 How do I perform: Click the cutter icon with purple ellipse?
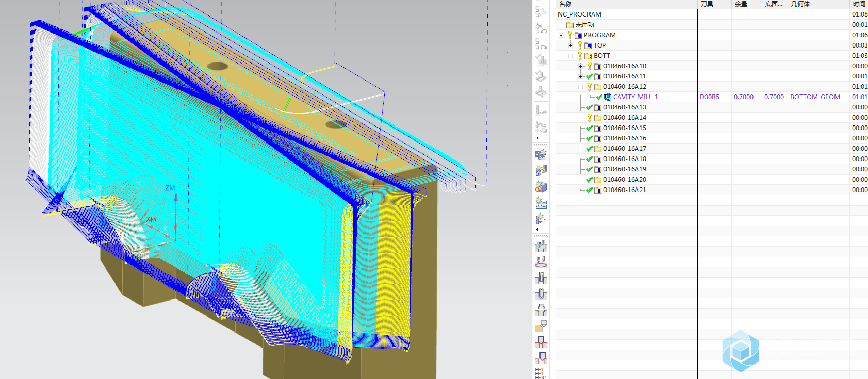[x=541, y=262]
